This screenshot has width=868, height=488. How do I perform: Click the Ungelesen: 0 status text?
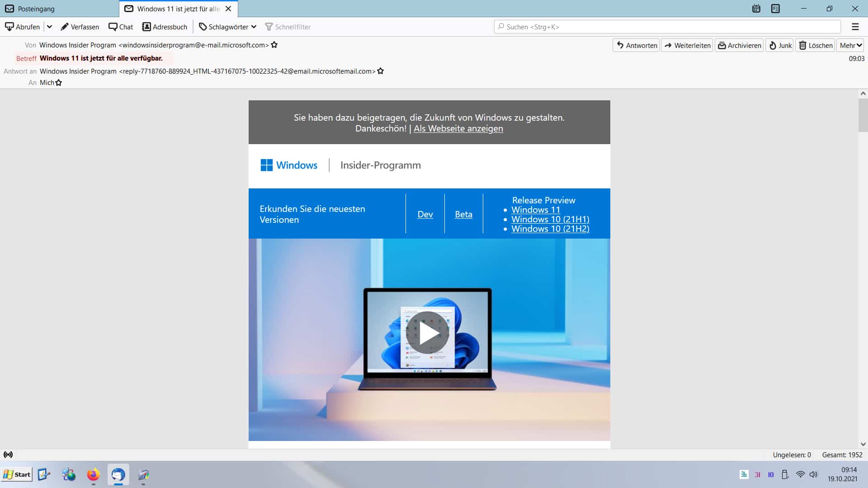coord(792,455)
